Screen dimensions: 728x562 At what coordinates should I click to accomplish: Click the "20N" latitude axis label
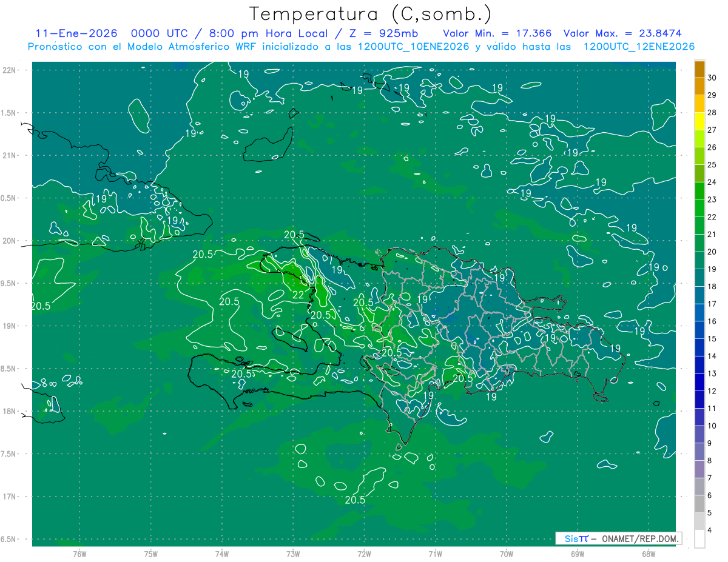[10, 241]
